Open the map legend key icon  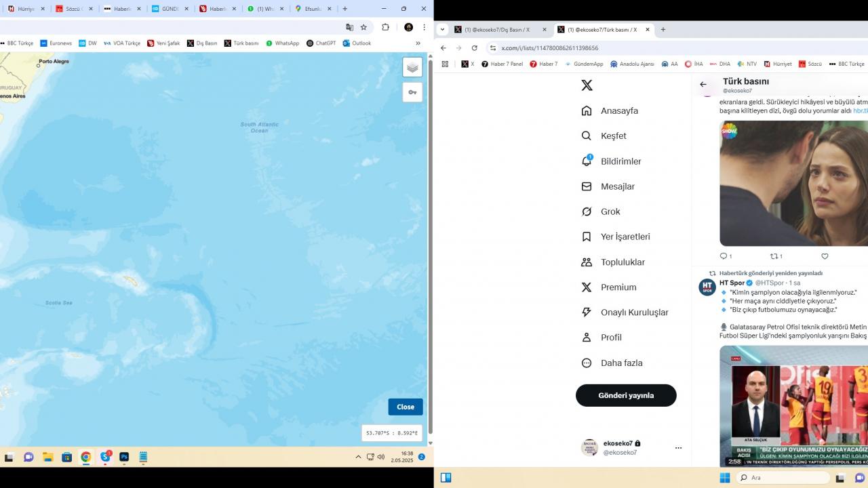412,92
